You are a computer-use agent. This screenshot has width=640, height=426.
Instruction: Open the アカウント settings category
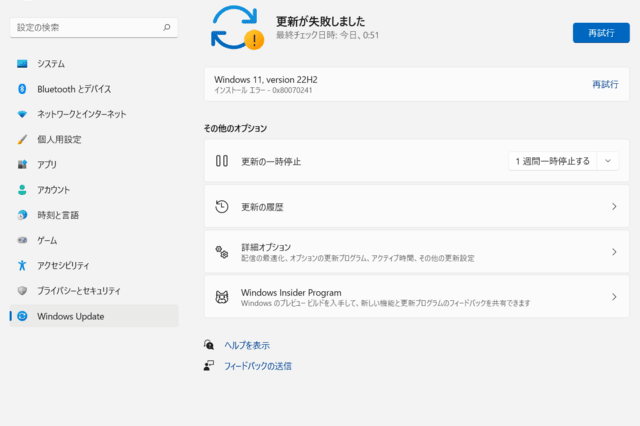point(94,190)
